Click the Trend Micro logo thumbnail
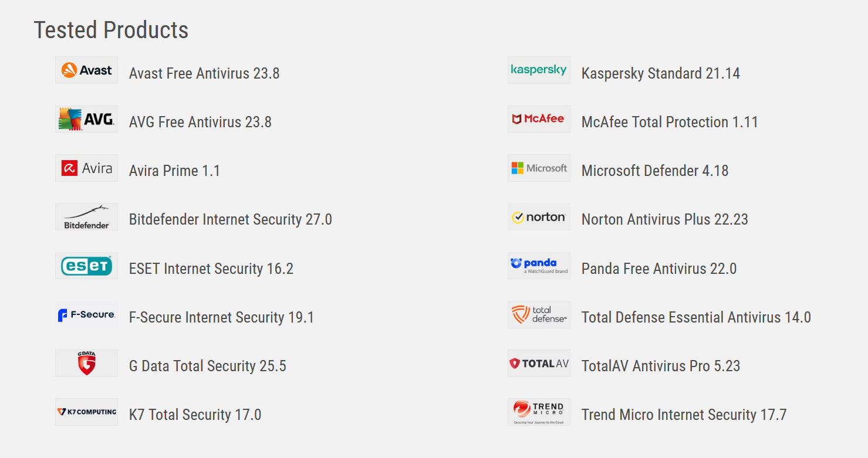This screenshot has width=868, height=458. pyautogui.click(x=539, y=412)
